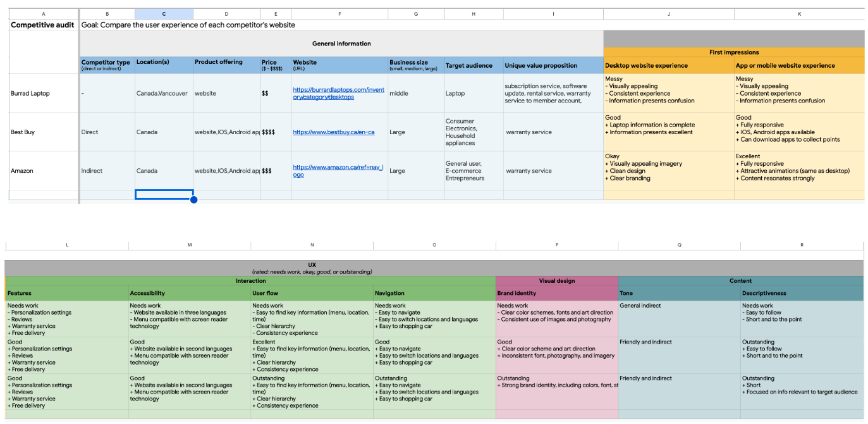Select column N header
Screen dimensions: 868x424
pyautogui.click(x=312, y=245)
